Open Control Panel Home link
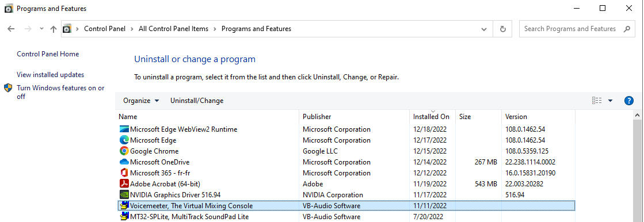644x222 pixels. tap(48, 53)
